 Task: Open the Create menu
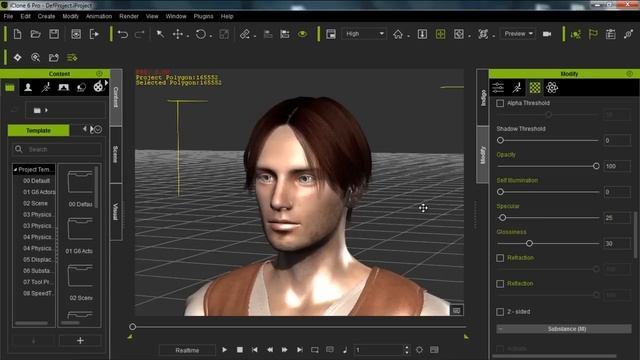(46, 16)
